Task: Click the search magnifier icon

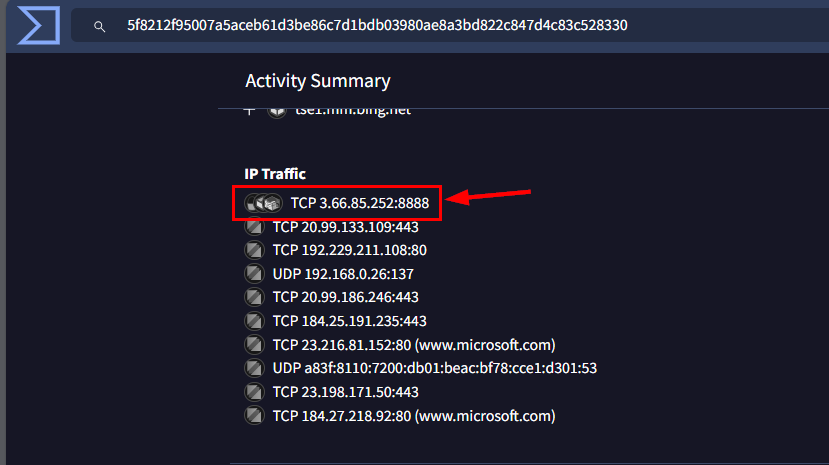Action: click(99, 26)
